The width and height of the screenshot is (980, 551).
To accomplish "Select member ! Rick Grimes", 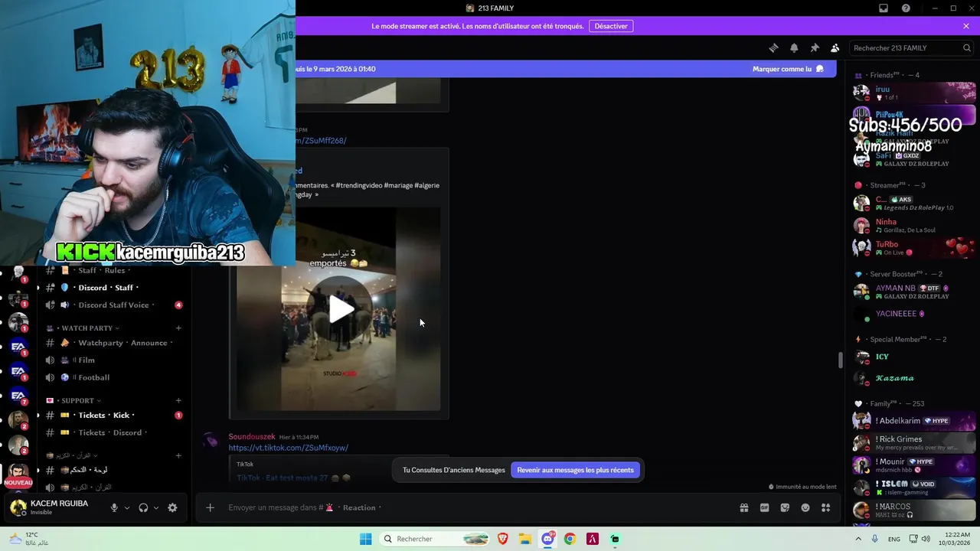I will (x=913, y=443).
